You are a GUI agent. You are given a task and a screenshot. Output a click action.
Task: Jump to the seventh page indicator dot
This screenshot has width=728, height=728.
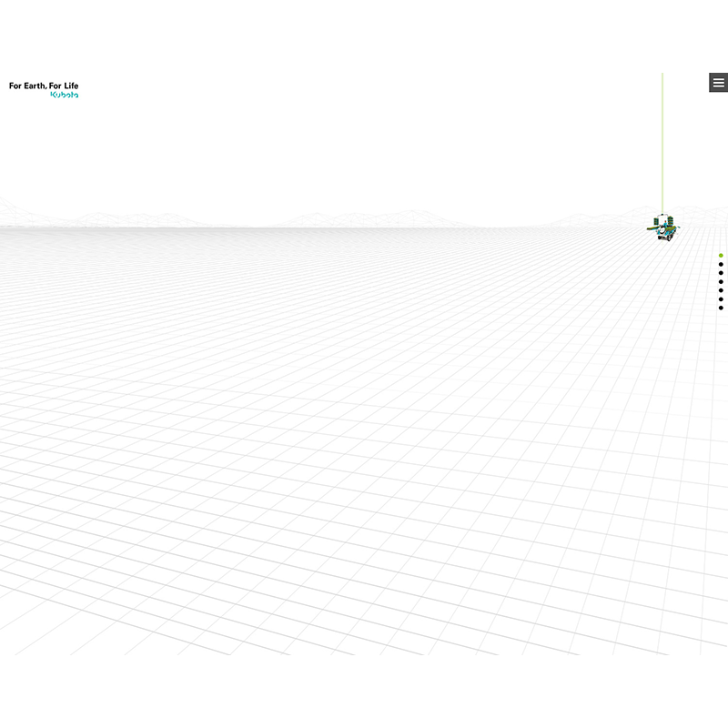[721, 308]
